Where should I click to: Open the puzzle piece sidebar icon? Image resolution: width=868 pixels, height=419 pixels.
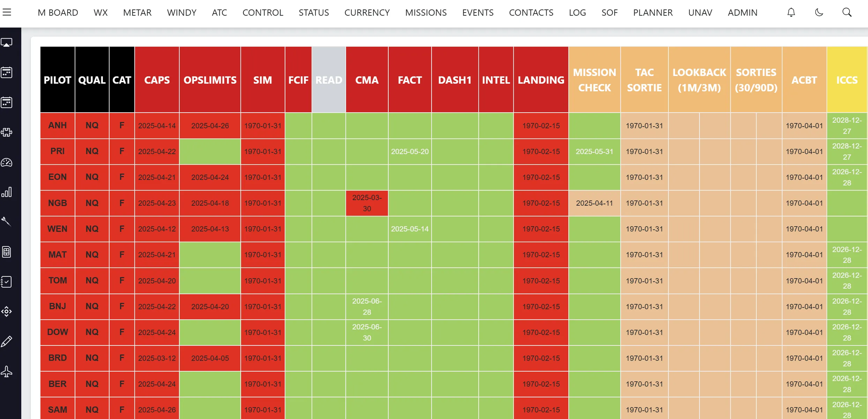pos(7,132)
